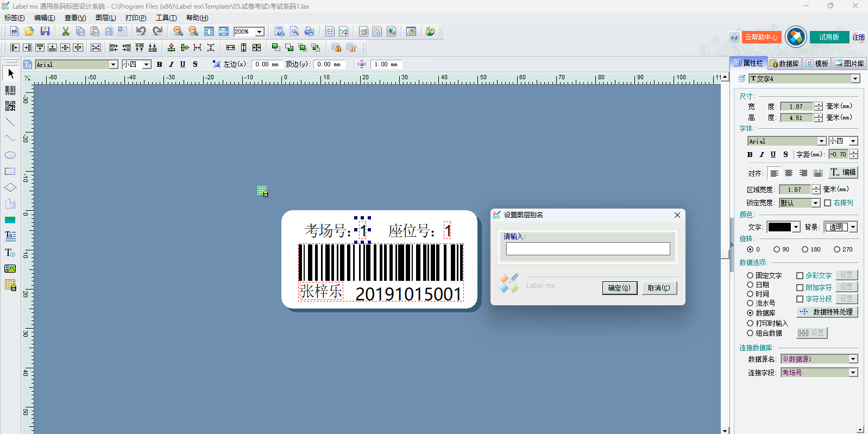This screenshot has width=868, height=434.
Task: Select the 固定文字 radio option
Action: pos(750,275)
